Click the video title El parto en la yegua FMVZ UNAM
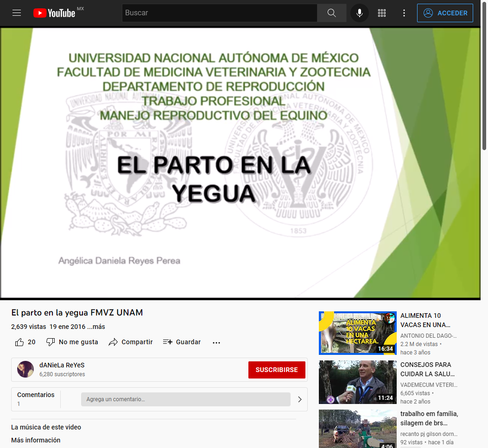The height and width of the screenshot is (448, 488). click(77, 313)
